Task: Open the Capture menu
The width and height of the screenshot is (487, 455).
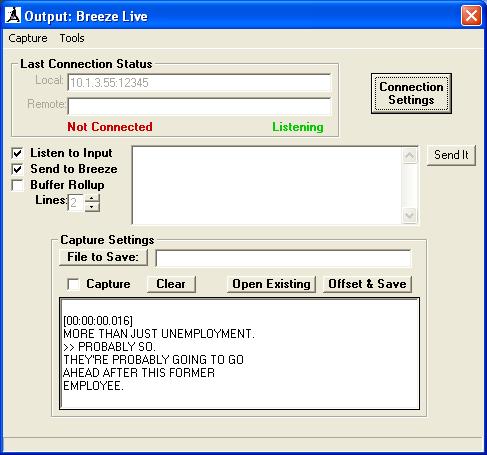Action: pyautogui.click(x=28, y=38)
